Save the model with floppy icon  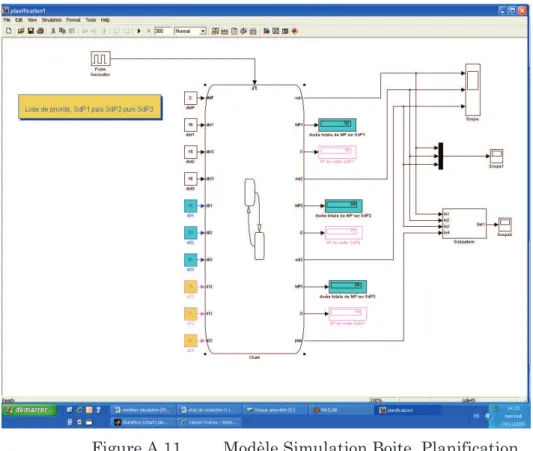(x=31, y=31)
